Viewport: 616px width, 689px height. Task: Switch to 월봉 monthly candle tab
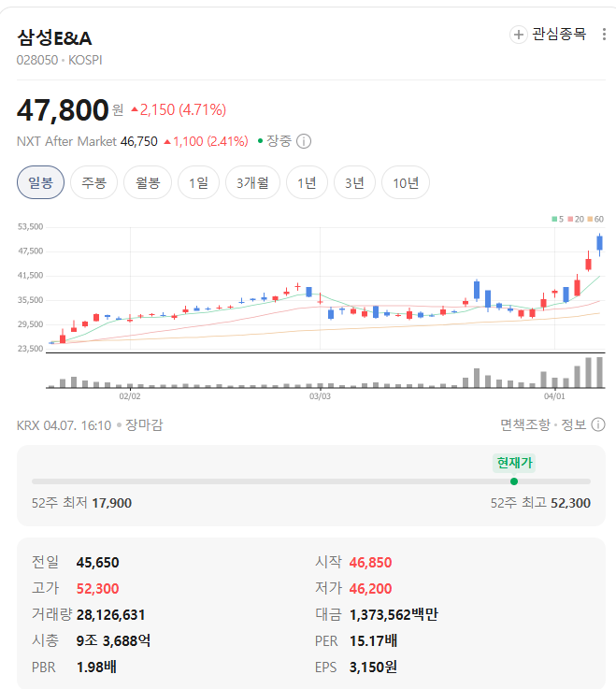pos(148,182)
